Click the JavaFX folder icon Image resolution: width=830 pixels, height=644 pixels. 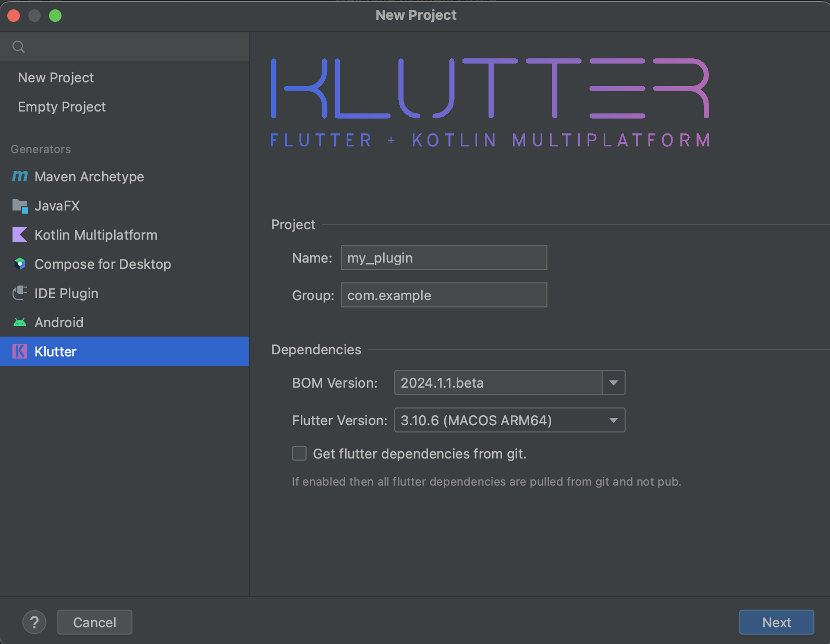pos(20,206)
